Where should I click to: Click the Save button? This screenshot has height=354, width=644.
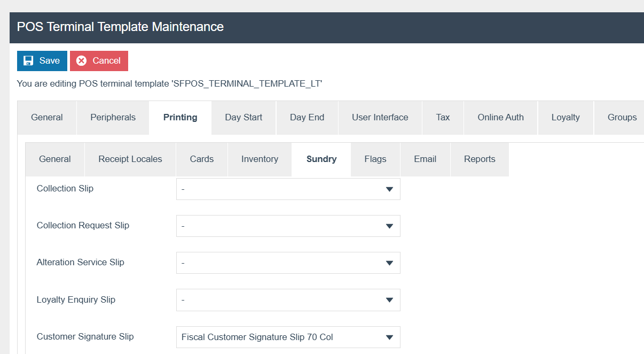[x=42, y=61]
